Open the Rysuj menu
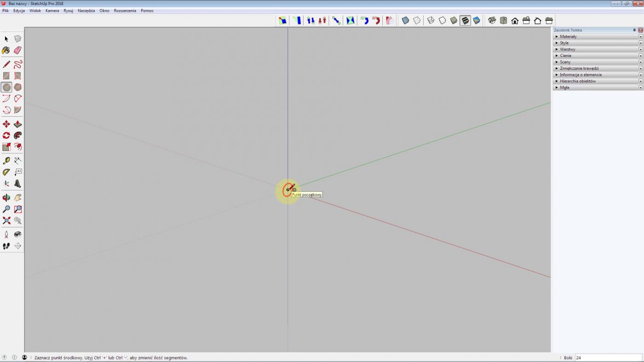Screen dimensions: 644x362 click(68, 10)
